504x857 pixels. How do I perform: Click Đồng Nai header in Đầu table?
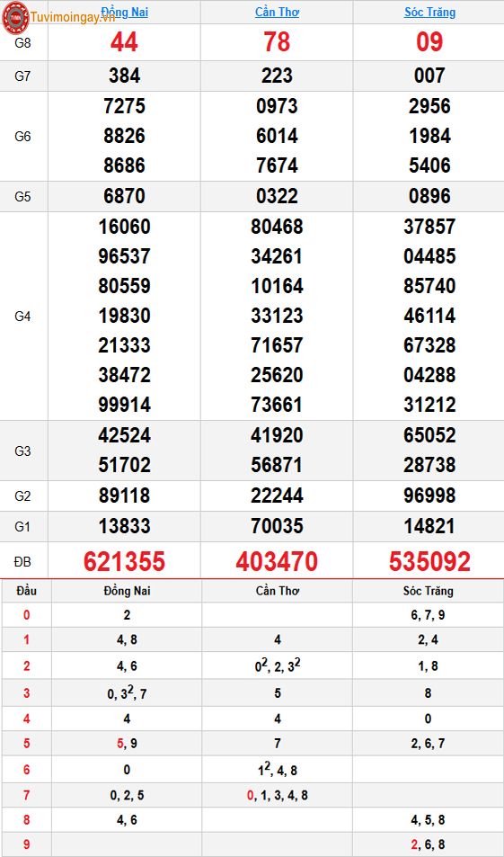pyautogui.click(x=127, y=591)
